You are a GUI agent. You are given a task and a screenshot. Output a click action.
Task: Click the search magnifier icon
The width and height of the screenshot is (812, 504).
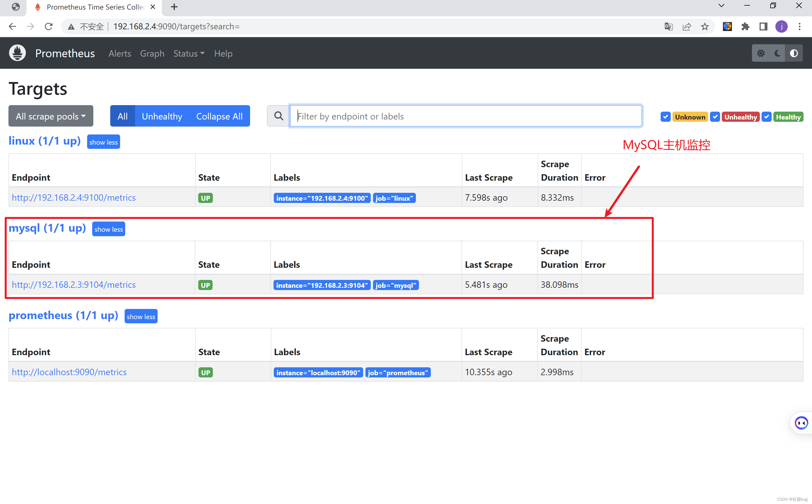278,116
